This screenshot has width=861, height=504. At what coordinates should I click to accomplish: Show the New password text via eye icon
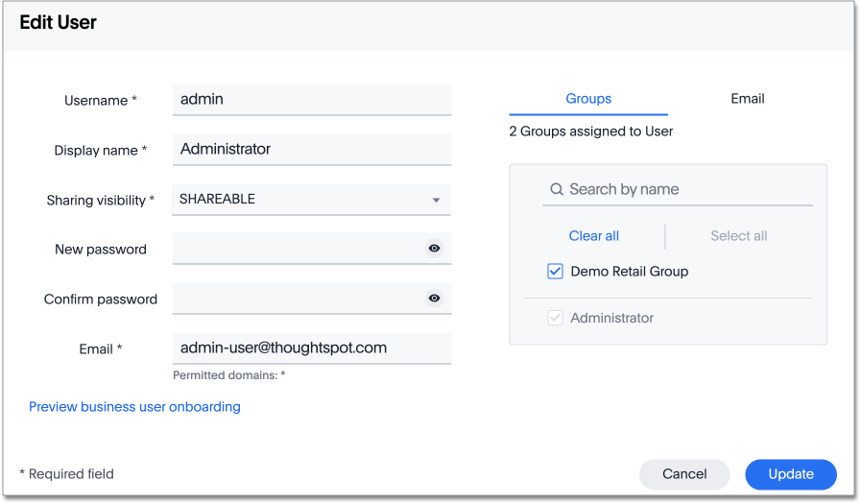(x=434, y=249)
